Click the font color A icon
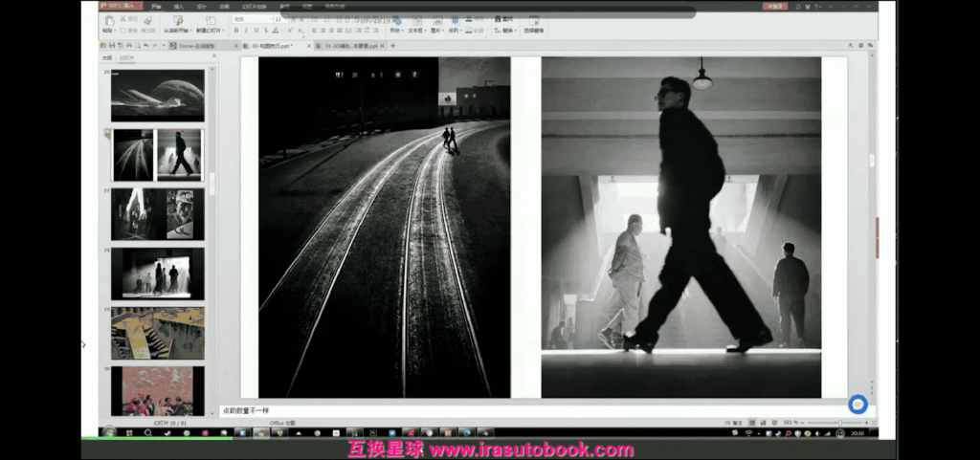The height and width of the screenshot is (460, 980). tap(275, 30)
